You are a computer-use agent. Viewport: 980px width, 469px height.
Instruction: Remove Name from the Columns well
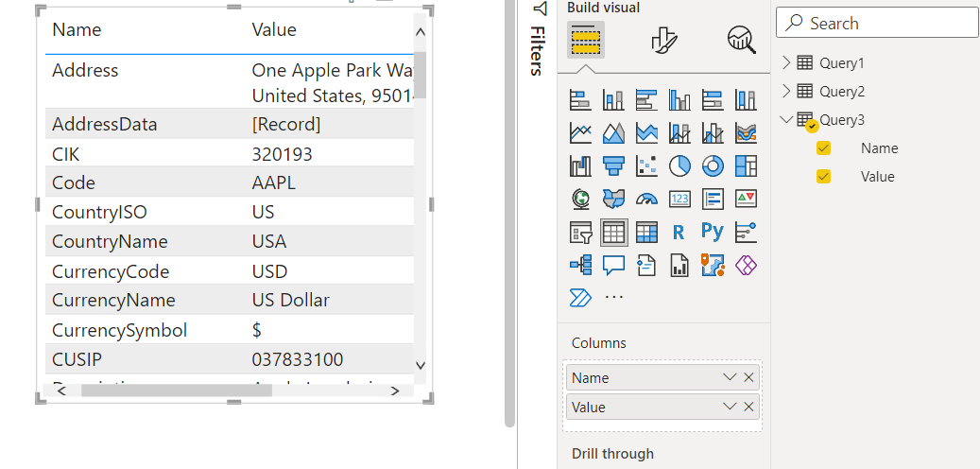[x=748, y=377]
